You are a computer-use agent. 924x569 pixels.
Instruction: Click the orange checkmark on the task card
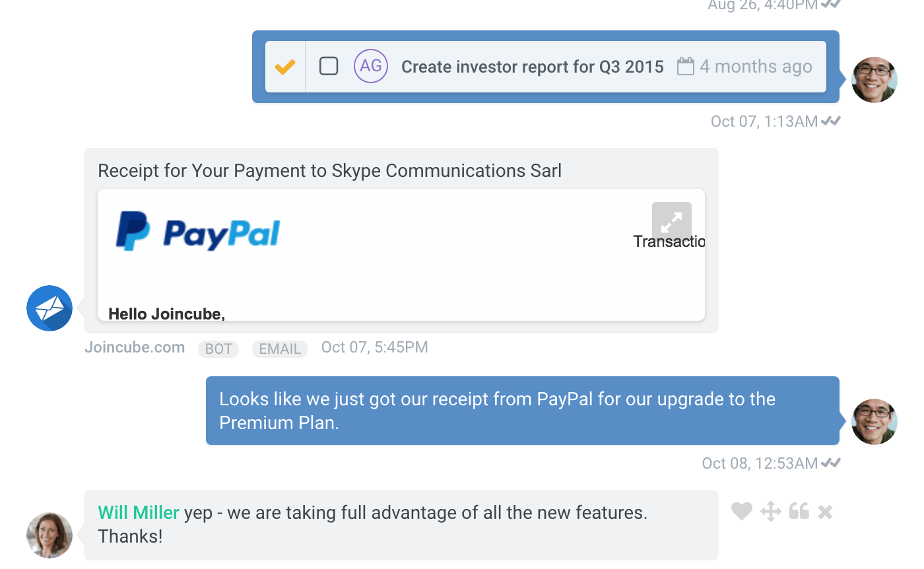click(285, 67)
